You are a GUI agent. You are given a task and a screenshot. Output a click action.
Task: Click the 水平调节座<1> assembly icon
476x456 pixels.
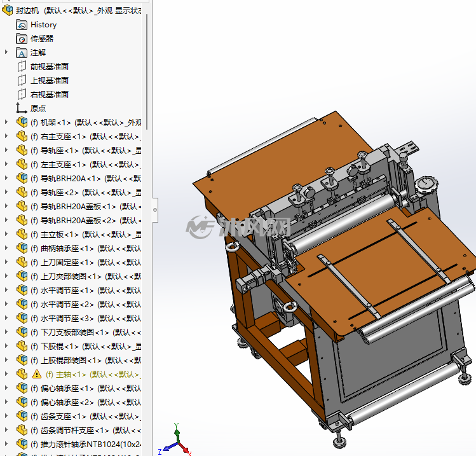(22, 290)
